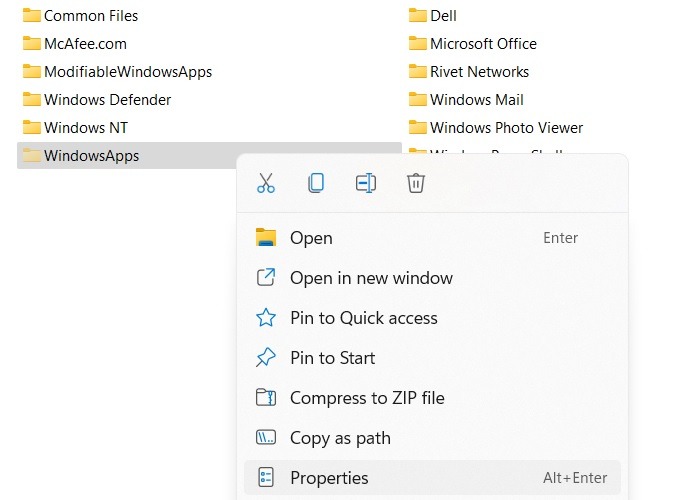The height and width of the screenshot is (500, 700).
Task: Click the zipped folder icon beside Compress
Action: (266, 397)
